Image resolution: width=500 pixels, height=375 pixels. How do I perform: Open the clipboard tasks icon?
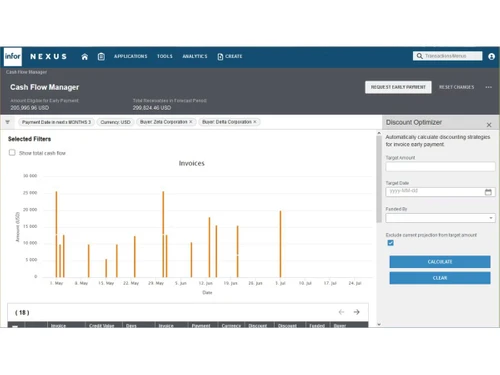pyautogui.click(x=101, y=57)
